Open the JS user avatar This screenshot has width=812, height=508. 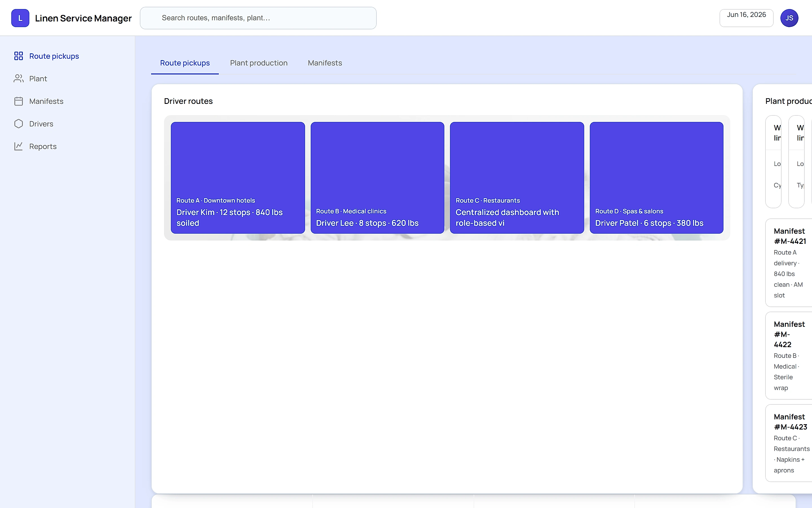click(x=789, y=18)
